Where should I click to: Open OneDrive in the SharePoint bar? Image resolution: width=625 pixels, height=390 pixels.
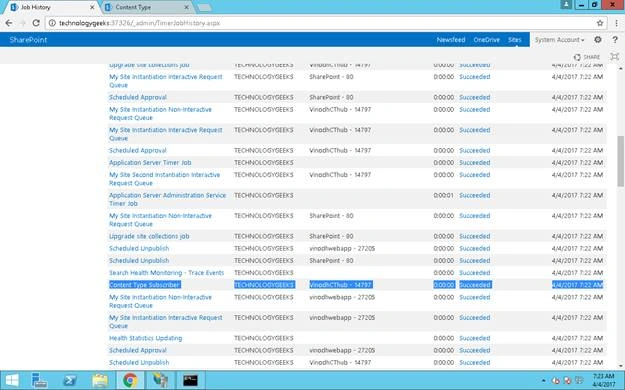click(x=487, y=39)
